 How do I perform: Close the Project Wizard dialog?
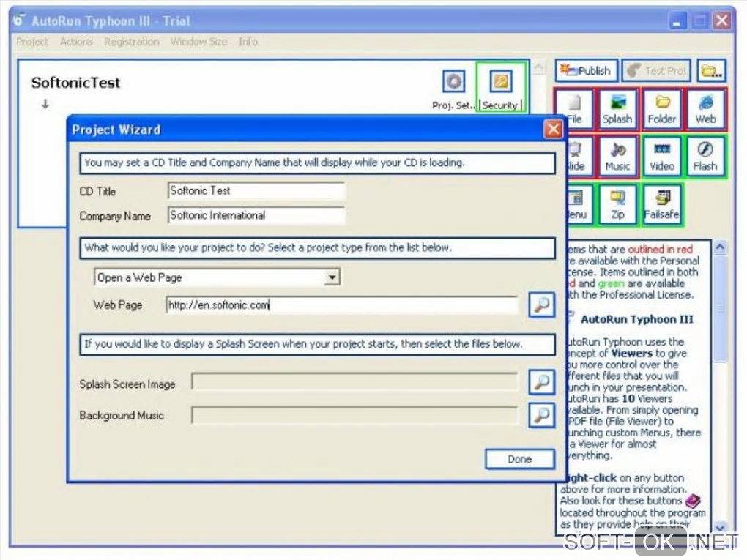pyautogui.click(x=553, y=129)
